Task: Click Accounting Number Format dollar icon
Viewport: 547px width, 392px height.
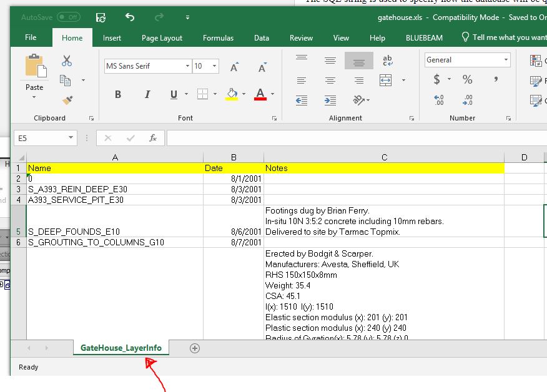Action: [x=436, y=79]
